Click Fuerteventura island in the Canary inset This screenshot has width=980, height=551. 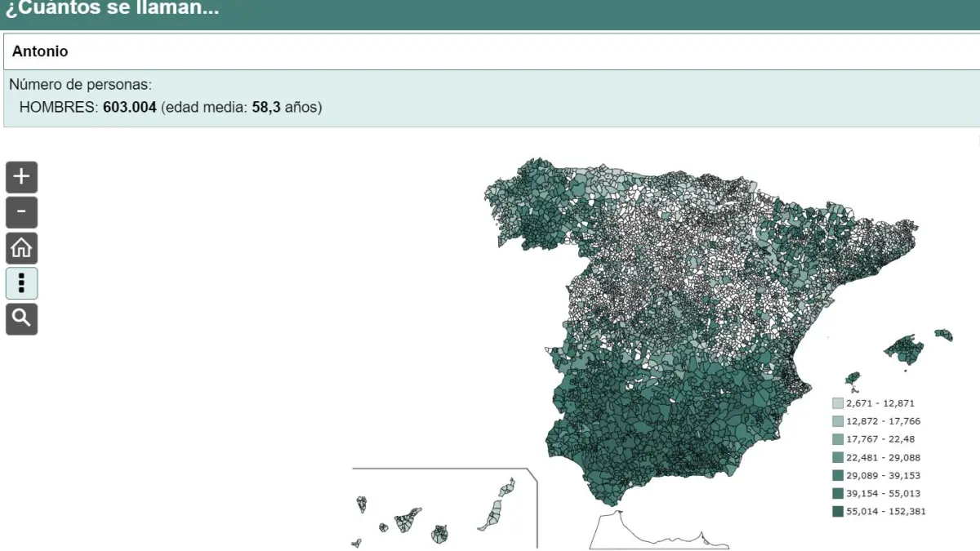[492, 514]
